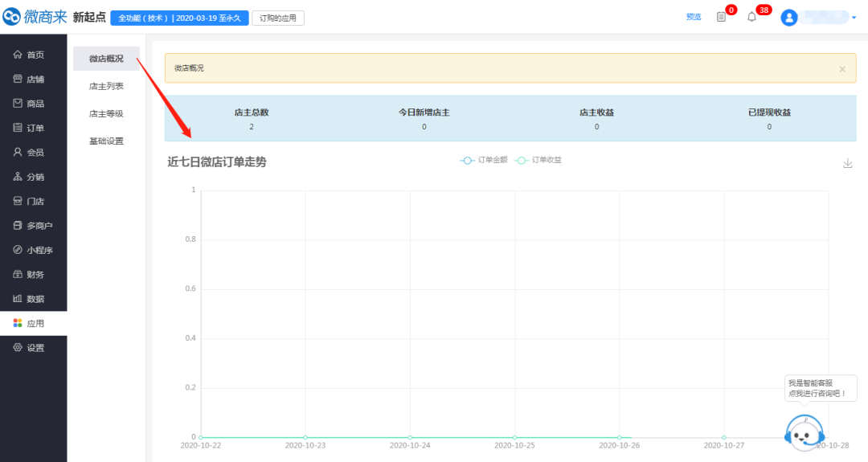Click the 近七日微店订单走势 chart title

point(217,162)
